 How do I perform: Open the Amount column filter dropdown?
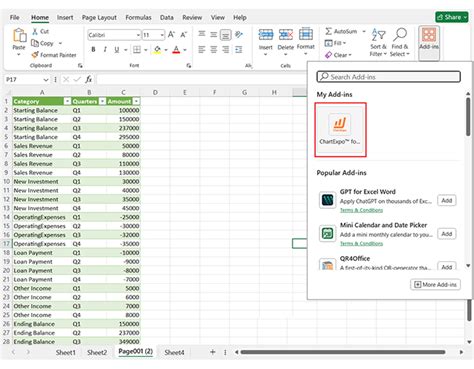[x=136, y=101]
